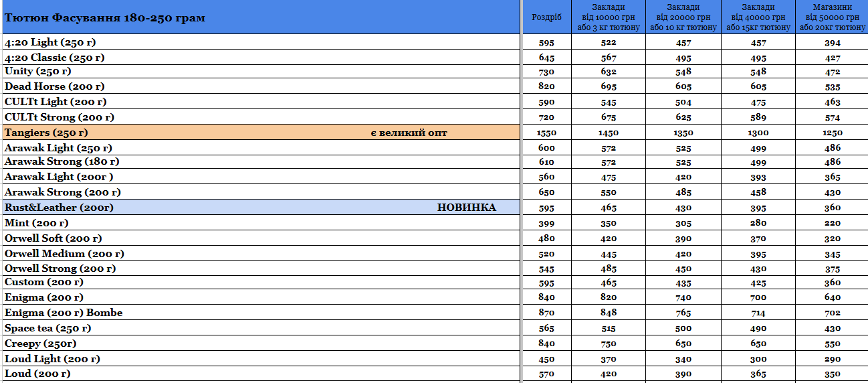The image size is (868, 383).
Task: Select the 'Заклади від 40000 грн' column header
Action: coord(758,17)
